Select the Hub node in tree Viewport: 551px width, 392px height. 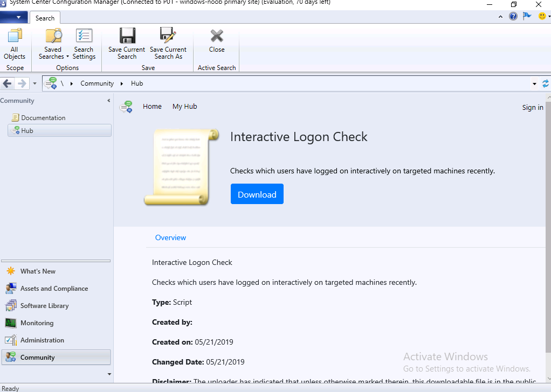coord(59,130)
